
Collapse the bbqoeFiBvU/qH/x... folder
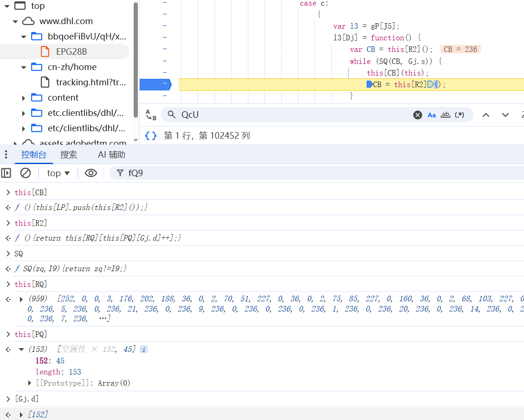coord(23,37)
